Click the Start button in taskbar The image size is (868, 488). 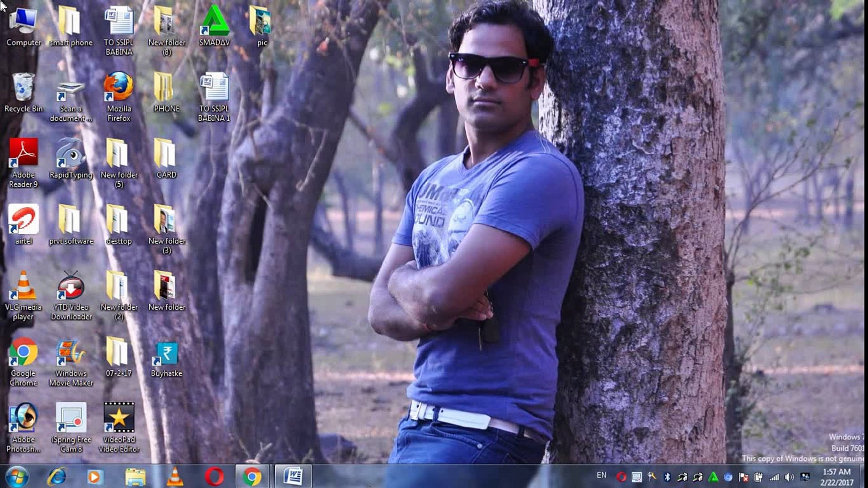tap(17, 476)
